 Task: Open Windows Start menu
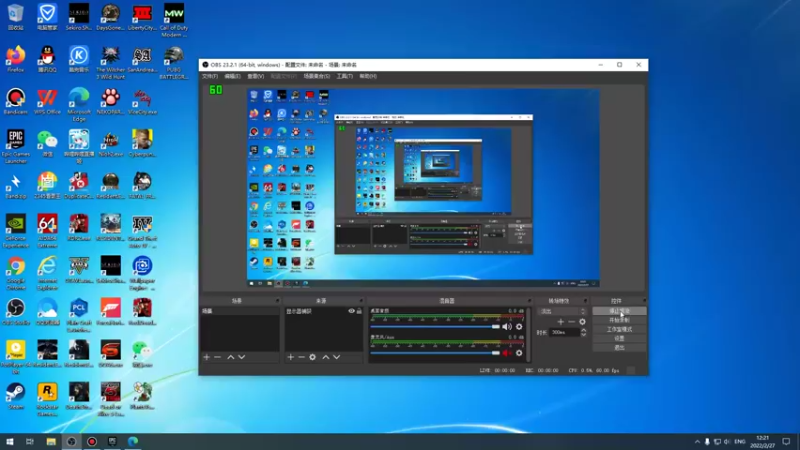(10, 441)
